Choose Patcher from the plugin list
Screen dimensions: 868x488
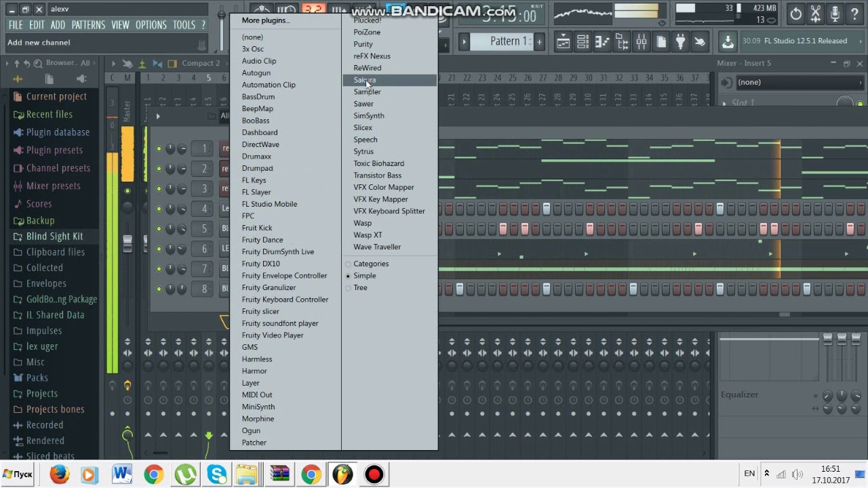click(x=254, y=443)
